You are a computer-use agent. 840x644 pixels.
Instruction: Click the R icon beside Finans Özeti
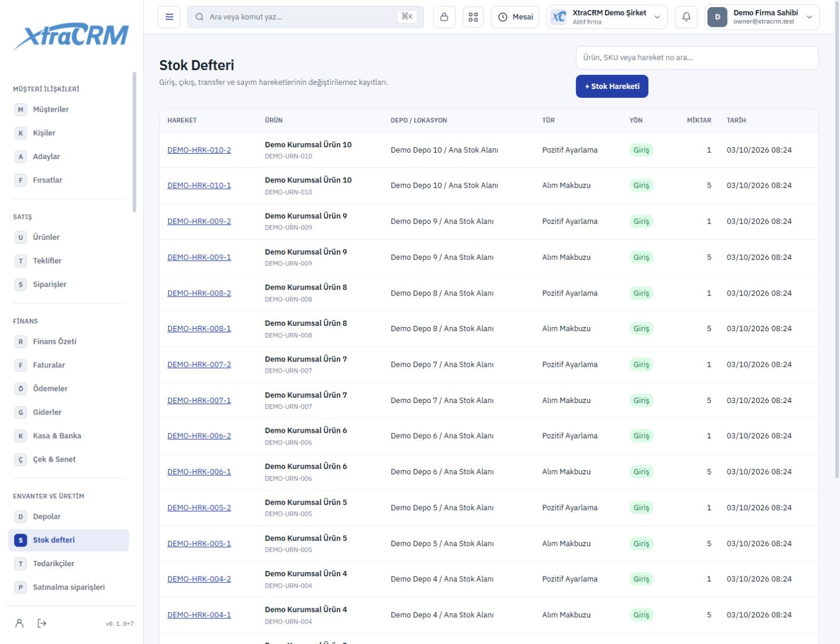click(x=21, y=341)
